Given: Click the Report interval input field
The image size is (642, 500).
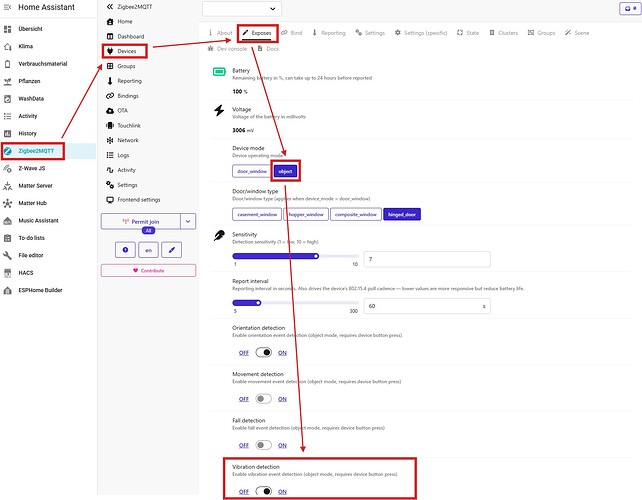Looking at the screenshot, I should pyautogui.click(x=427, y=306).
